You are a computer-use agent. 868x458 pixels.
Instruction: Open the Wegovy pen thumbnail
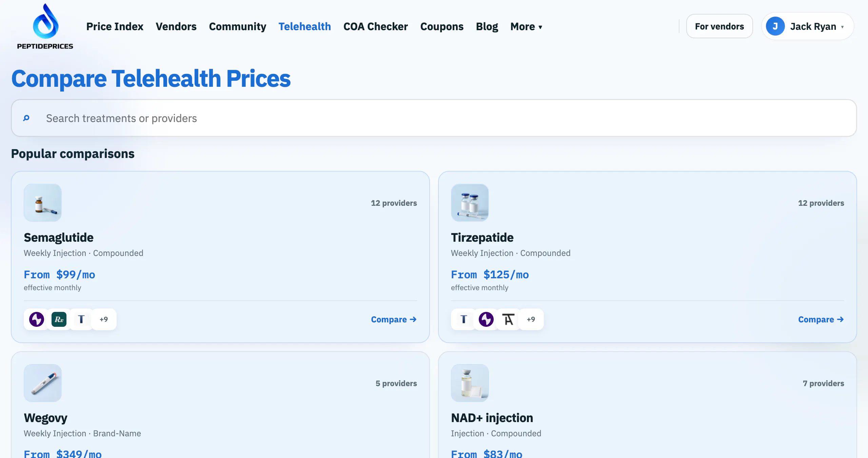tap(43, 383)
